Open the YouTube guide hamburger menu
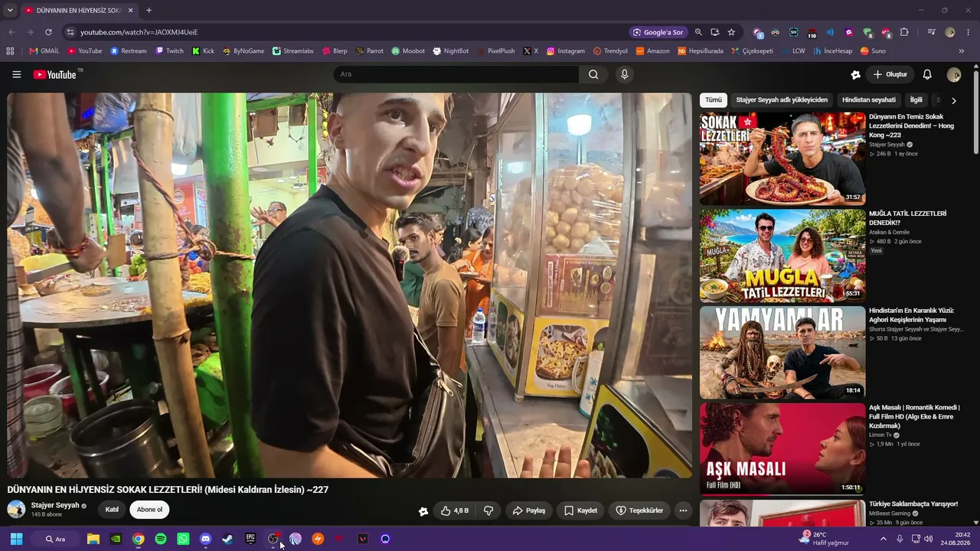 [x=16, y=74]
